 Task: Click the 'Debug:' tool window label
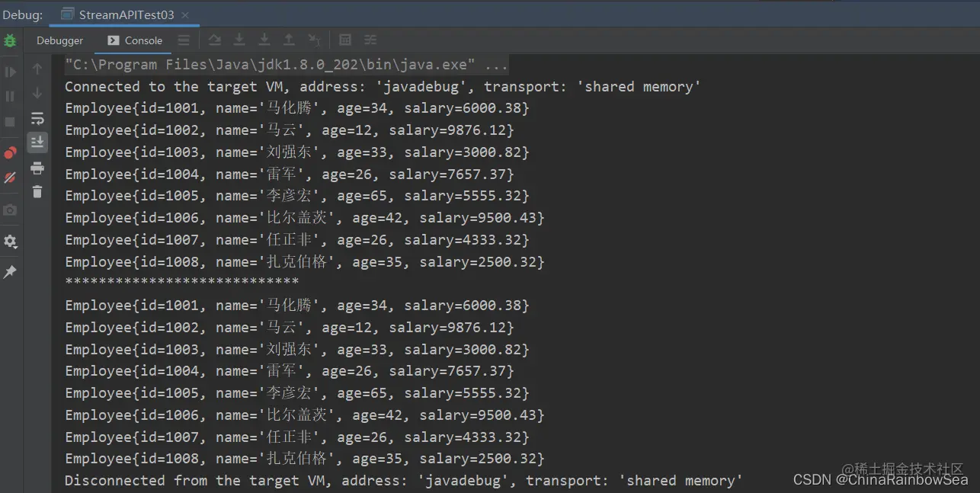click(x=23, y=15)
